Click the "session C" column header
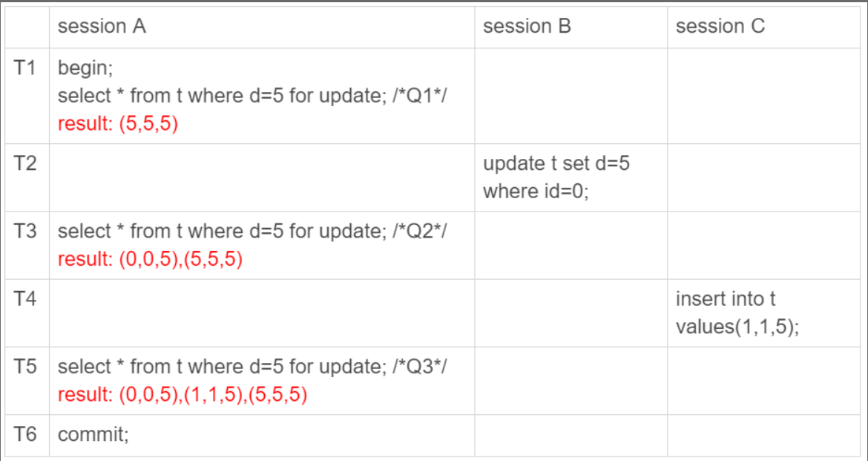The height and width of the screenshot is (461, 868). pos(720,27)
